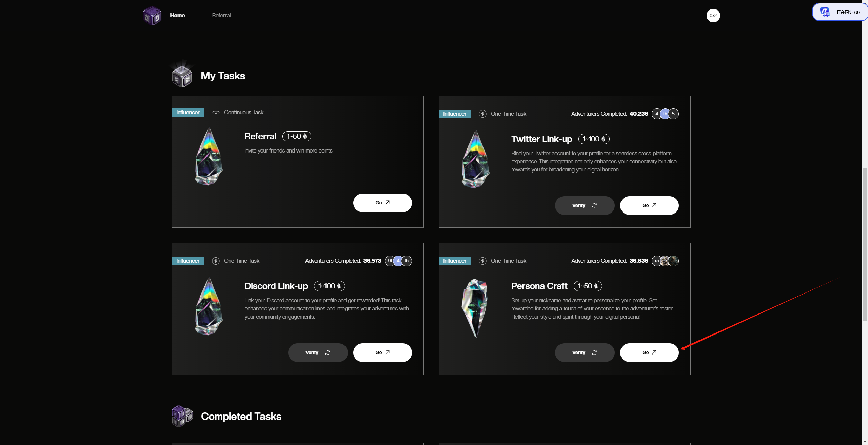Click the Referral crystal image
The image size is (868, 445).
tap(209, 157)
